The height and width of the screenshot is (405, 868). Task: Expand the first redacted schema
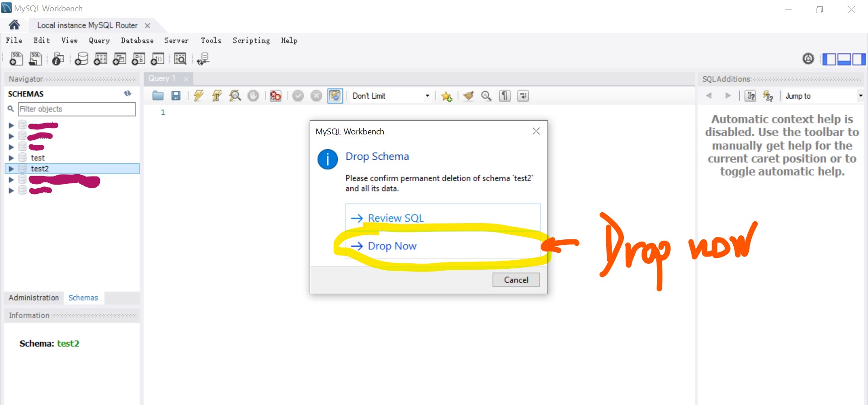11,125
